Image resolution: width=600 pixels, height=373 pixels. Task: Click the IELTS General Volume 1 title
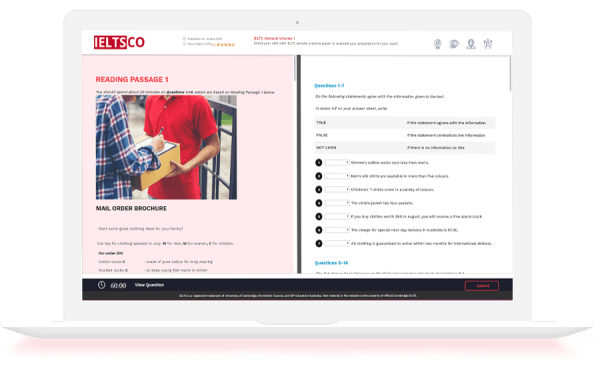274,39
